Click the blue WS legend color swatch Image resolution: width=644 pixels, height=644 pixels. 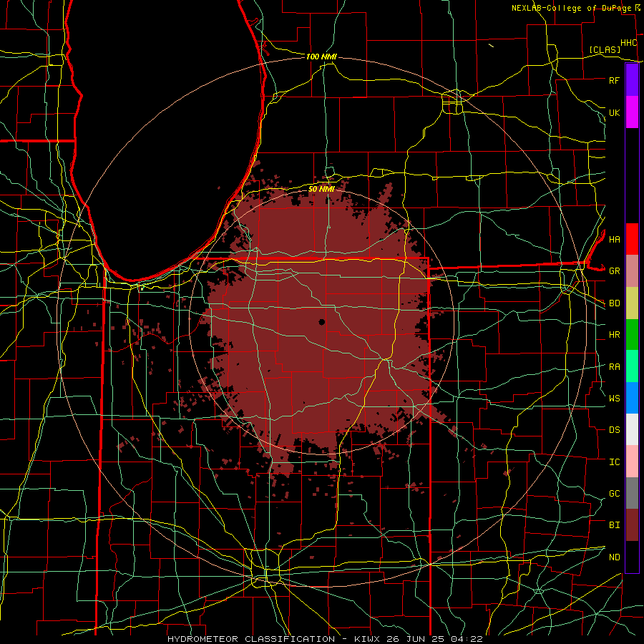632,398
